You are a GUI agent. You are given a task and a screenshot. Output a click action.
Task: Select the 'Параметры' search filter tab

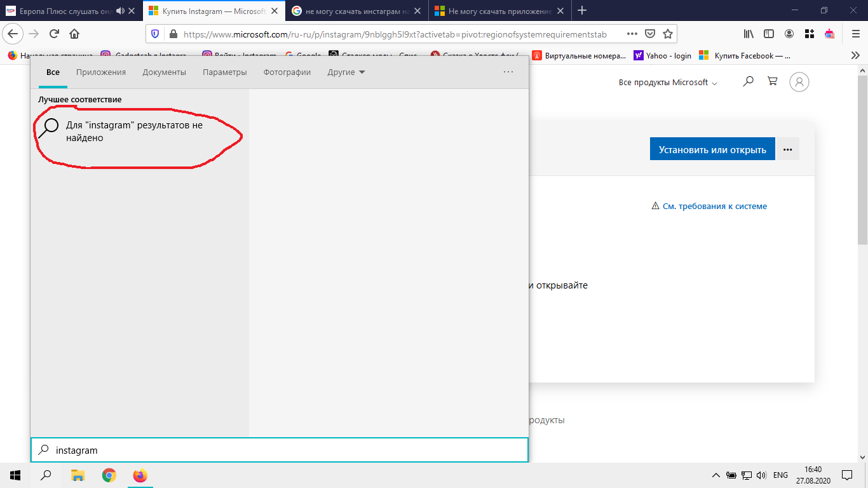tap(225, 72)
